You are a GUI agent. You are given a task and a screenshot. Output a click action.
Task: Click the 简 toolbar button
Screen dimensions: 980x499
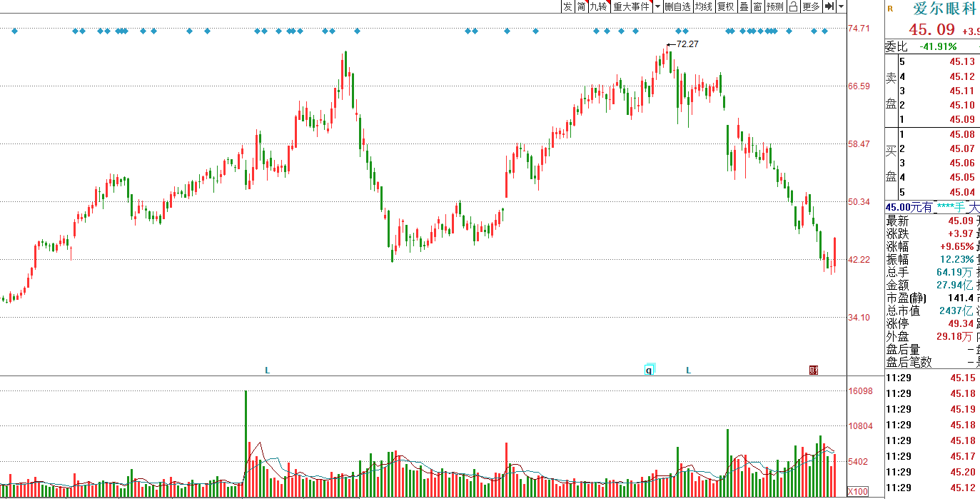tap(581, 6)
